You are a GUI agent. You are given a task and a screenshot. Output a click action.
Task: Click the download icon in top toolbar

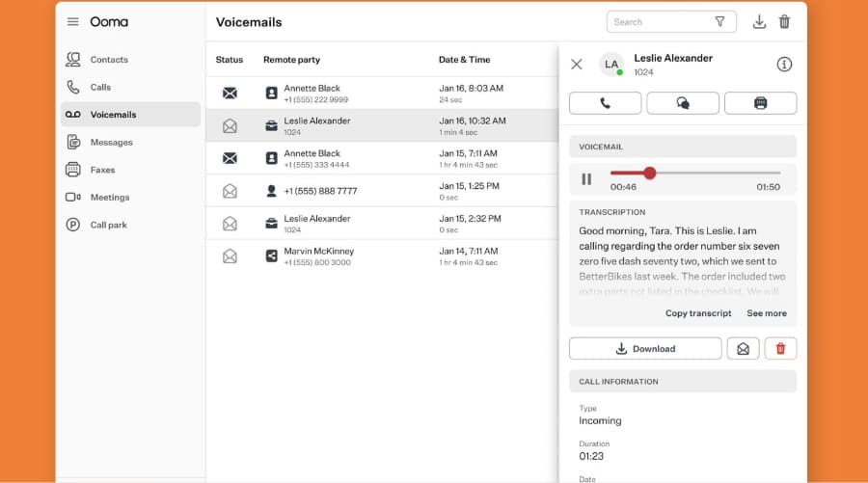click(x=759, y=22)
